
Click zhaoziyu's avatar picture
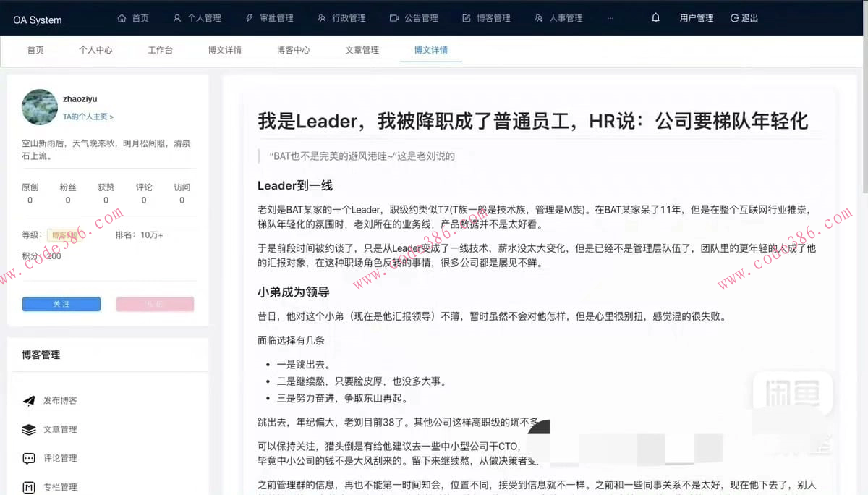(39, 106)
